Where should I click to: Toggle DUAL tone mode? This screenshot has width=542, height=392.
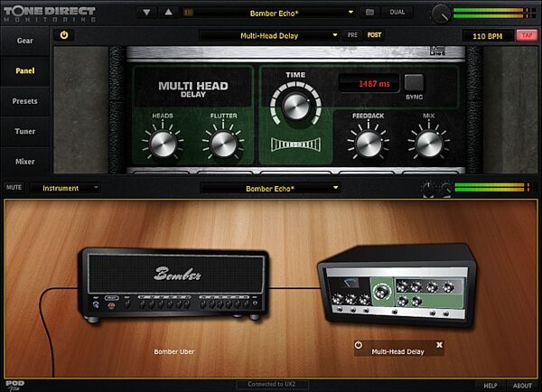point(397,13)
